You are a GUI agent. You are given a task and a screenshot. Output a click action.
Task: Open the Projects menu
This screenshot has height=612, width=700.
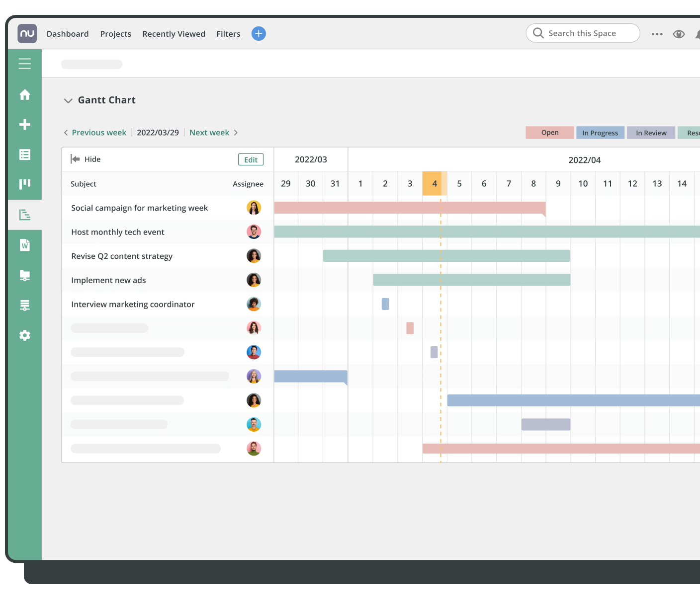[115, 33]
